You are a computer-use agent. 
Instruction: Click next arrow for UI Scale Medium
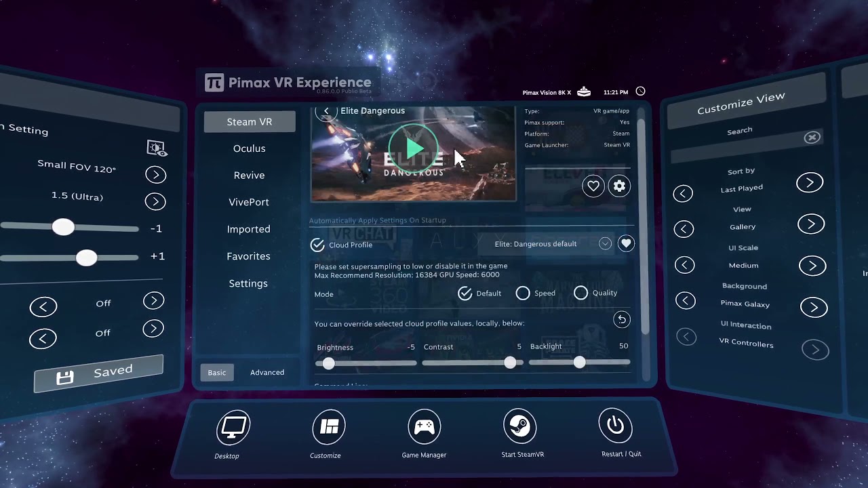(x=812, y=266)
